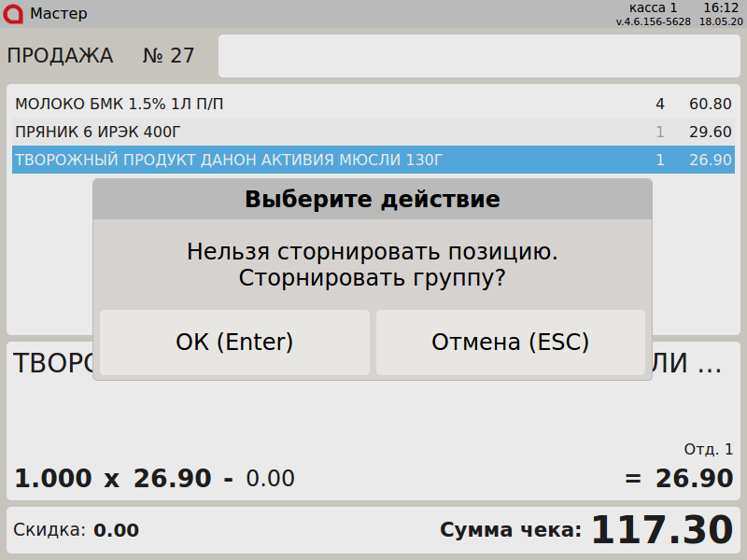
Task: Click the Отд. 1 department label
Action: 709,449
